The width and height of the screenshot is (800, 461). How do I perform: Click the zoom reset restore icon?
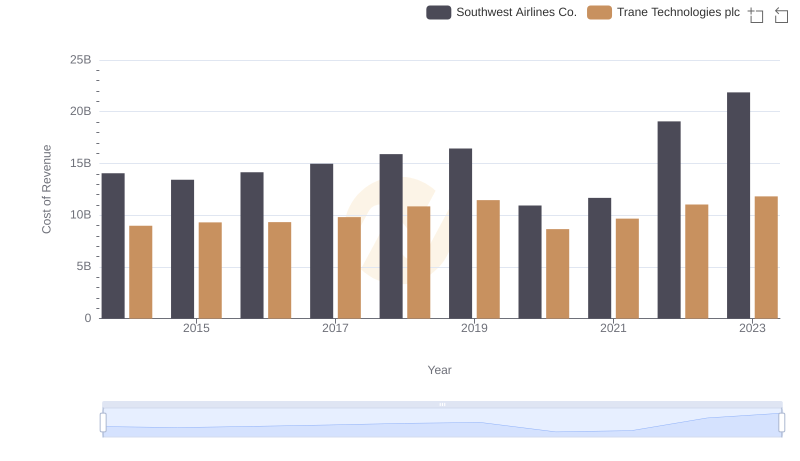pos(781,15)
